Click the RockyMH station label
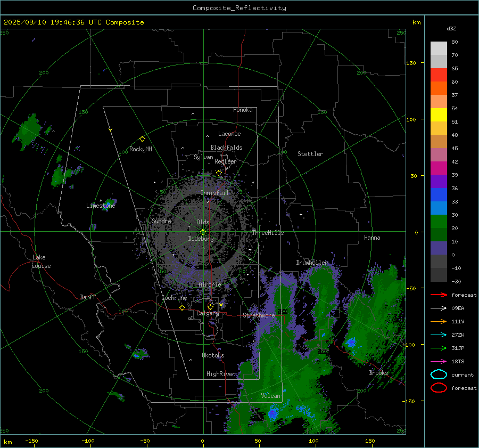This screenshot has width=479, height=448. click(141, 149)
